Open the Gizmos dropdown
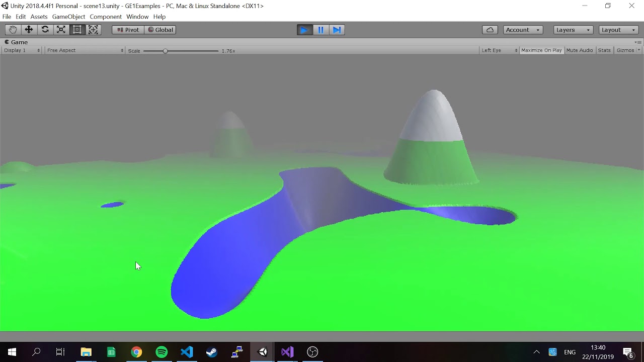Viewport: 644px width, 362px height. point(628,50)
